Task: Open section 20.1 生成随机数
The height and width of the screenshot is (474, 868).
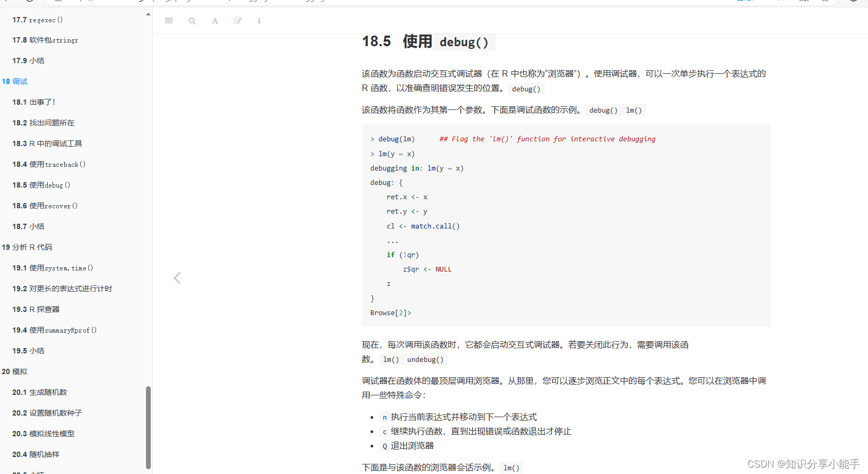Action: click(x=40, y=392)
